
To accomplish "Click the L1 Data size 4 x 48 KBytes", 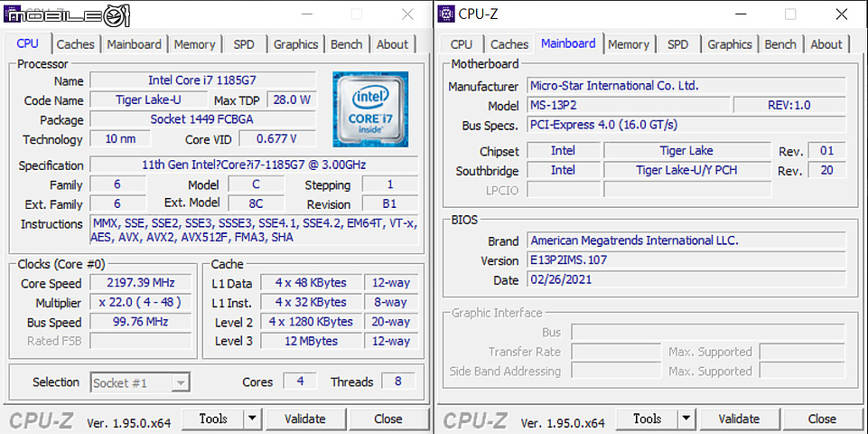I will click(x=311, y=283).
